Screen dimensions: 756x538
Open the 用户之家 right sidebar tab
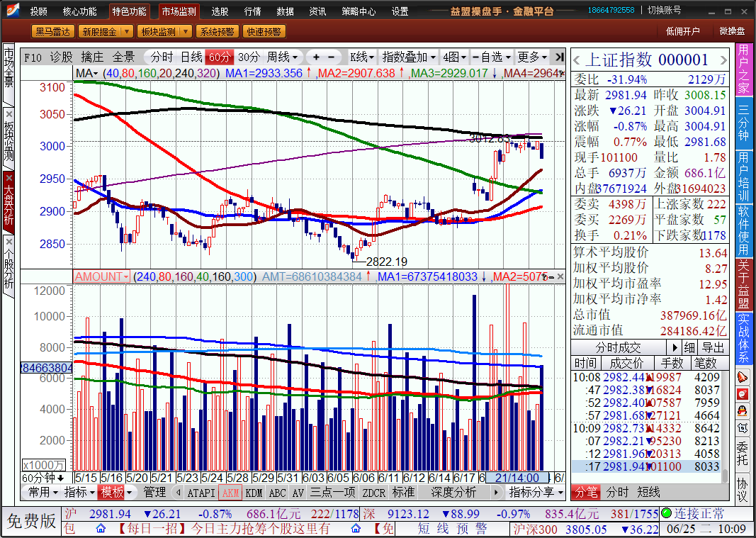coord(743,69)
